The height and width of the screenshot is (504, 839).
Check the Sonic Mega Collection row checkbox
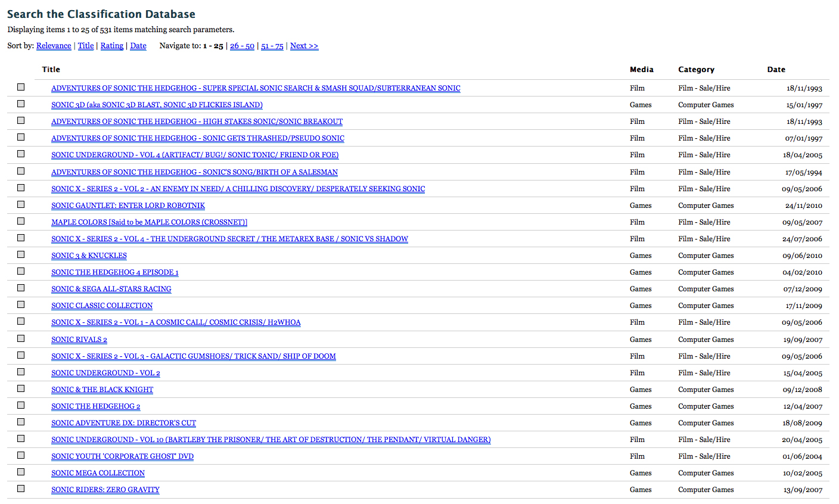(x=21, y=472)
